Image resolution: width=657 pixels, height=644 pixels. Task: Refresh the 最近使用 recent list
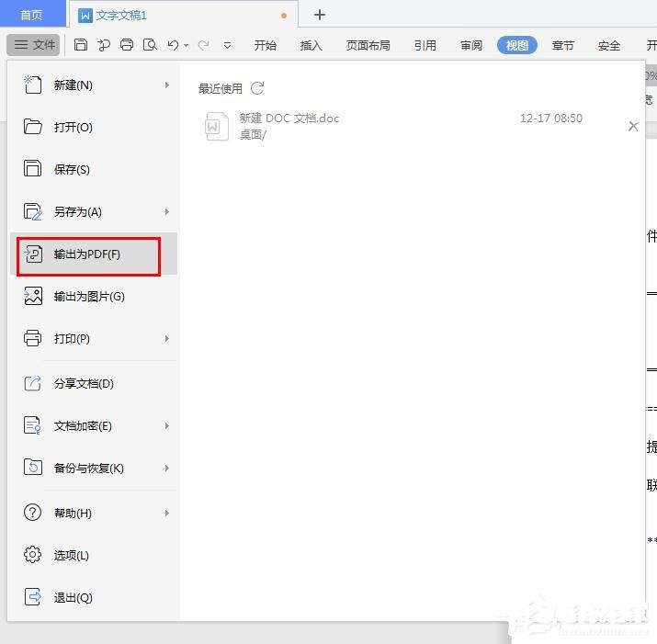coord(257,88)
